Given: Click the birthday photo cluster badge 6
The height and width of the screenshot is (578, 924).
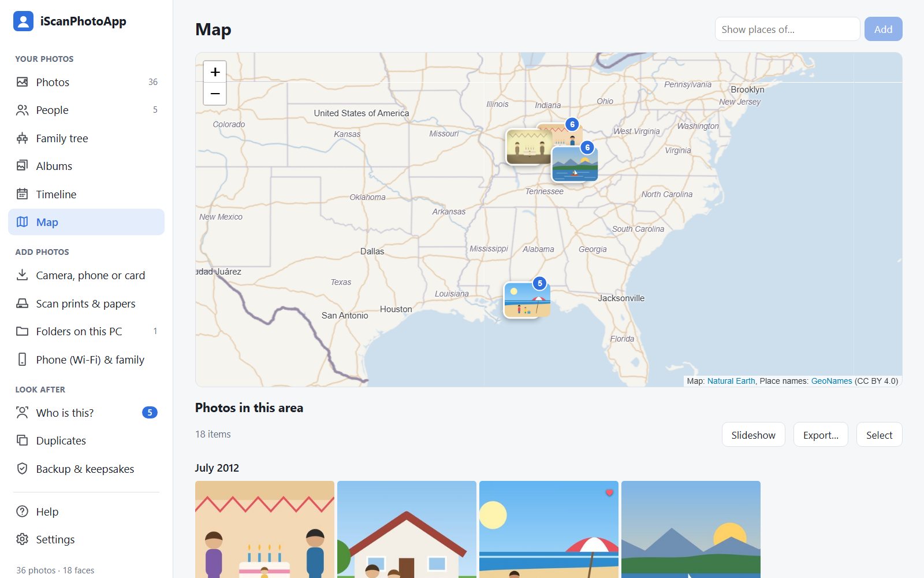Looking at the screenshot, I should [x=572, y=124].
